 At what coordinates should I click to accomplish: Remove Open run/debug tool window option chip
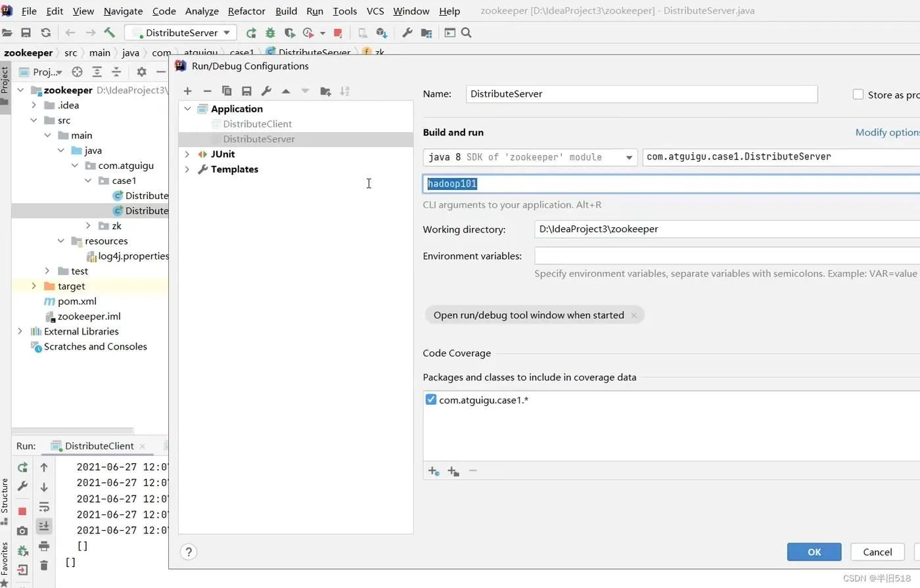(634, 315)
